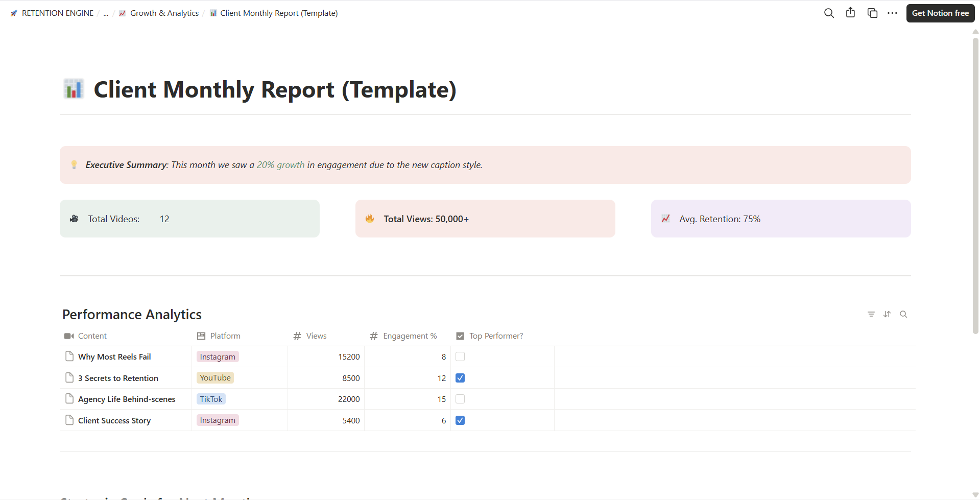
Task: Open RETENTION ENGINE breadcrumb
Action: [58, 13]
